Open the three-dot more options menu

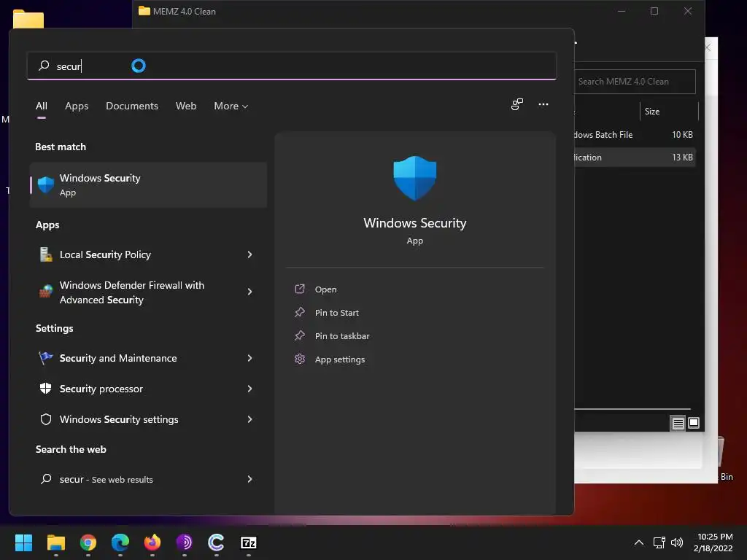[x=543, y=104]
